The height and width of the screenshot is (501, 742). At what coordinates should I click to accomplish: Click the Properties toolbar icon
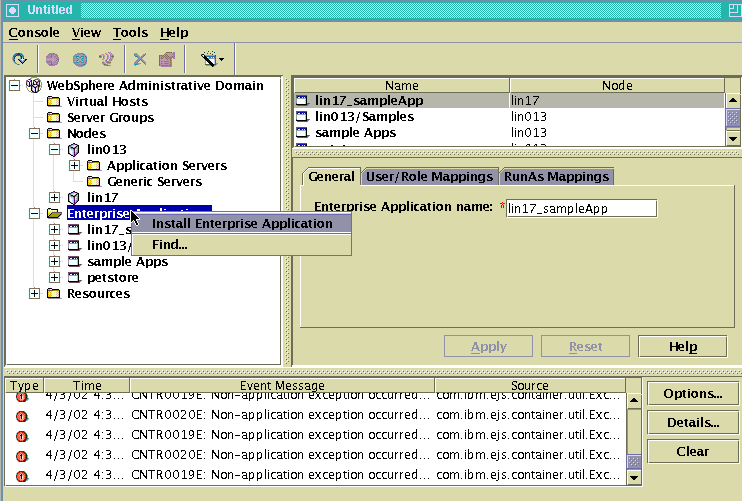[x=167, y=59]
